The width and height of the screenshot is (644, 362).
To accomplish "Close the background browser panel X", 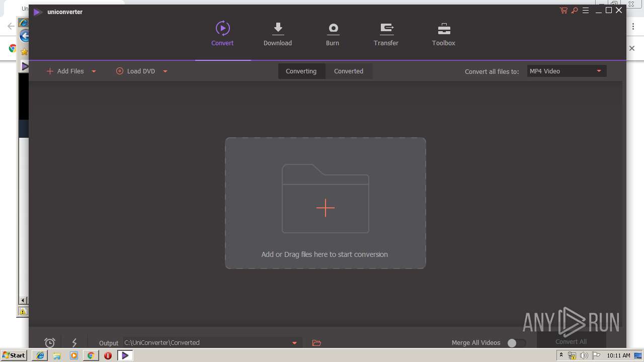I will [632, 48].
